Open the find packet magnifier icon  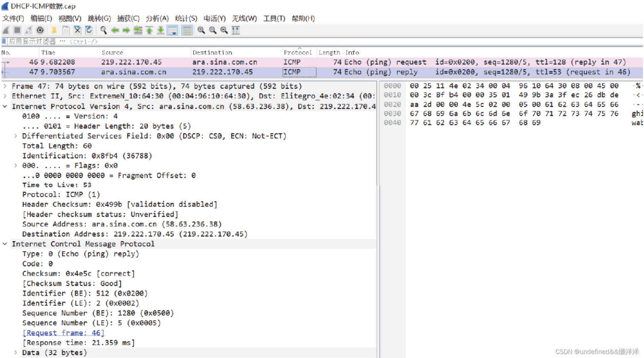click(103, 31)
